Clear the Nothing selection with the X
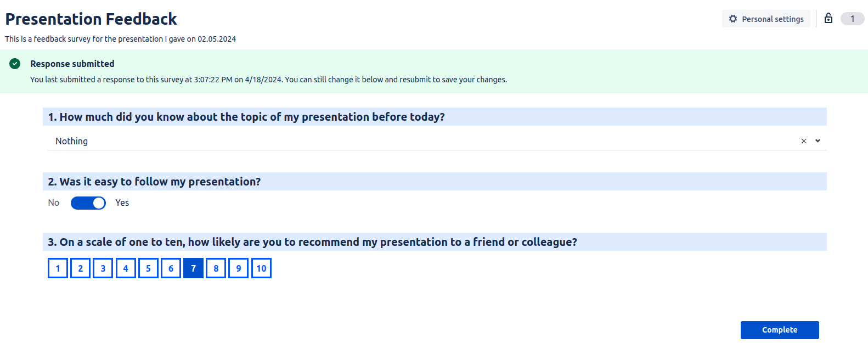 click(x=804, y=141)
